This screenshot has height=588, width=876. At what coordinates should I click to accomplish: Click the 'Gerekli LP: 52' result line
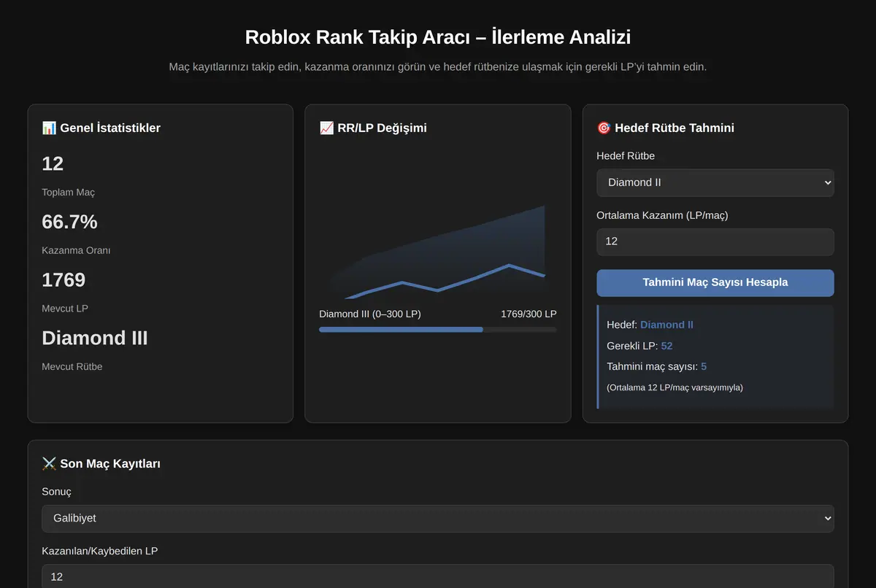[639, 346]
